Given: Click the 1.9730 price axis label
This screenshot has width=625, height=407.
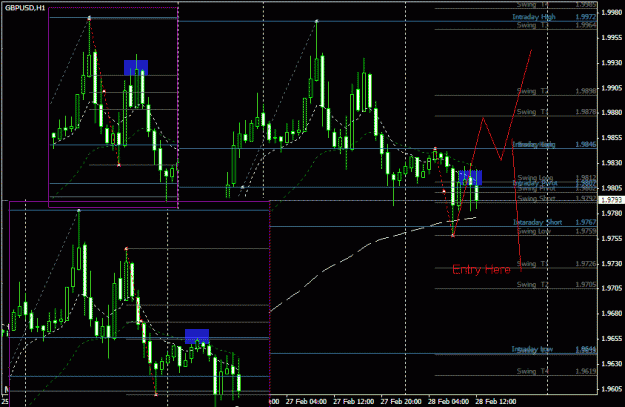Looking at the screenshot, I should coord(612,263).
